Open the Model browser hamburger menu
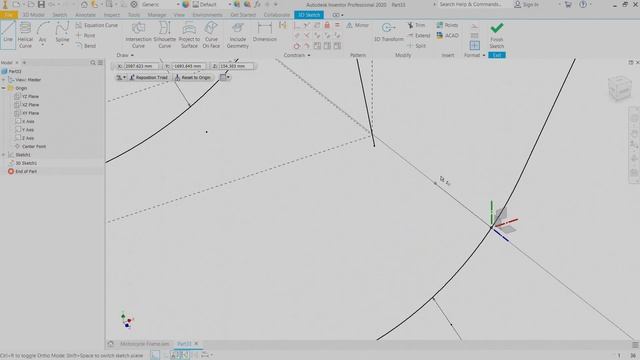Image resolution: width=640 pixels, height=360 pixels. [100, 62]
